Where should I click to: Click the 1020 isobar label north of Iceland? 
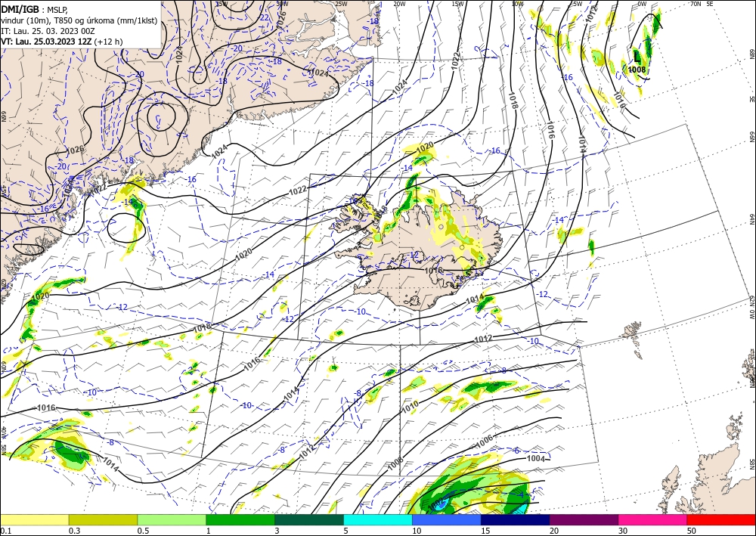[x=425, y=146]
